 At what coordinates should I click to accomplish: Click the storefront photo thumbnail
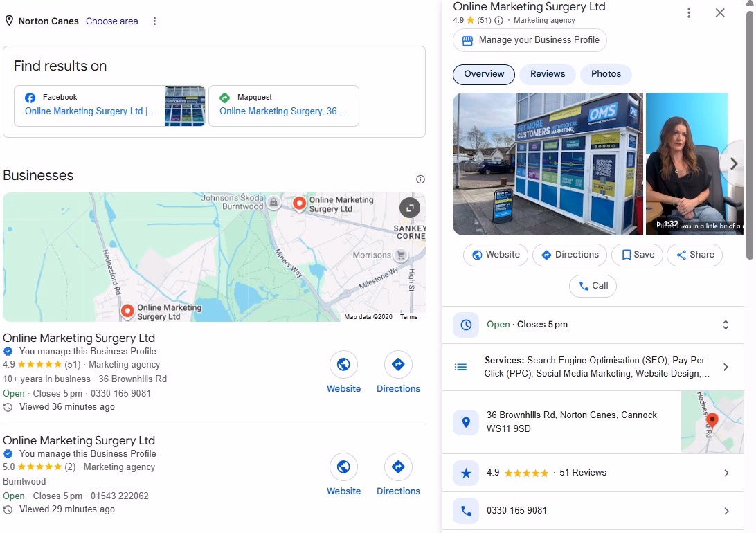[x=548, y=164]
